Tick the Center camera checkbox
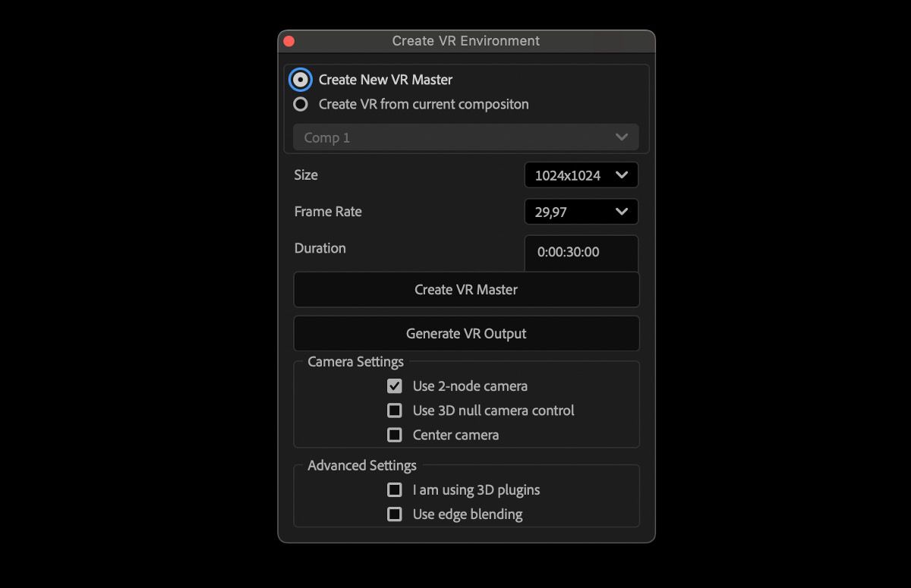 pos(395,435)
